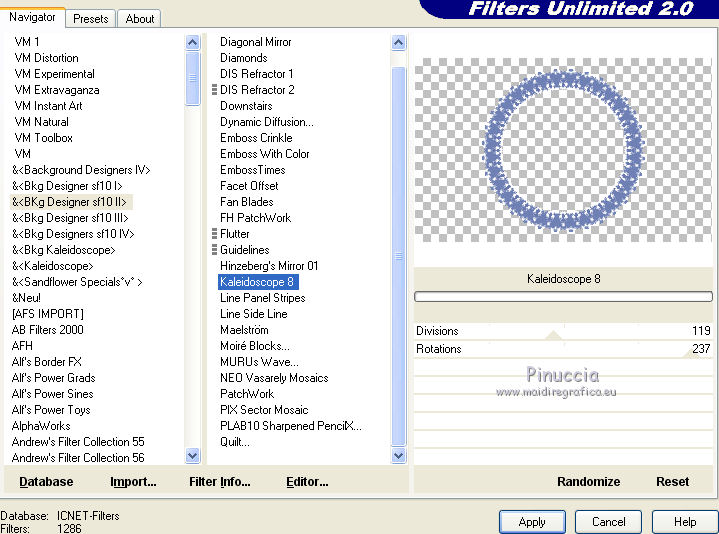Select Alf's Power Toys category

(x=51, y=410)
